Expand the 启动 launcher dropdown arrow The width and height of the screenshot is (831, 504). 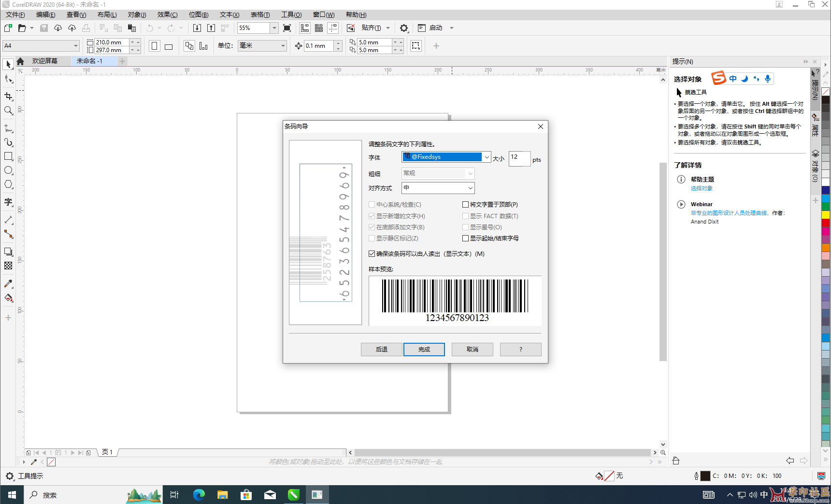(x=452, y=28)
